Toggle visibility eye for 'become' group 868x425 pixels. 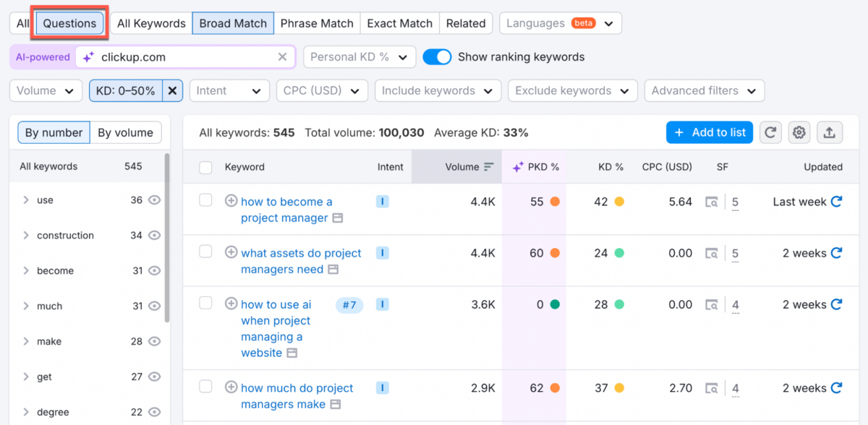coord(154,271)
